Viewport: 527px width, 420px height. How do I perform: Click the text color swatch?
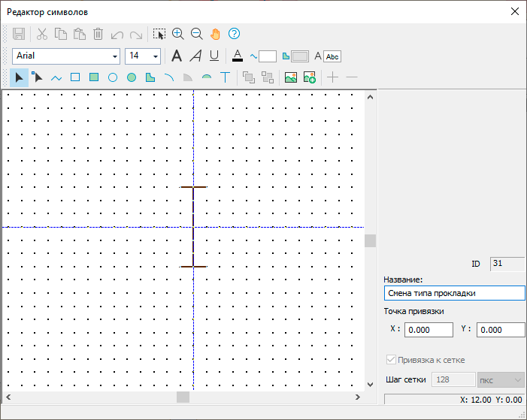tap(238, 56)
